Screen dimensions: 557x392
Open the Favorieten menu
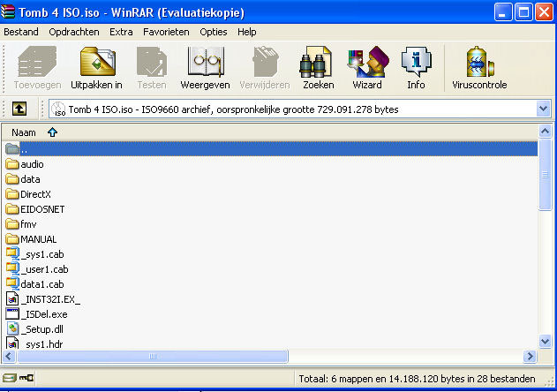[x=166, y=32]
